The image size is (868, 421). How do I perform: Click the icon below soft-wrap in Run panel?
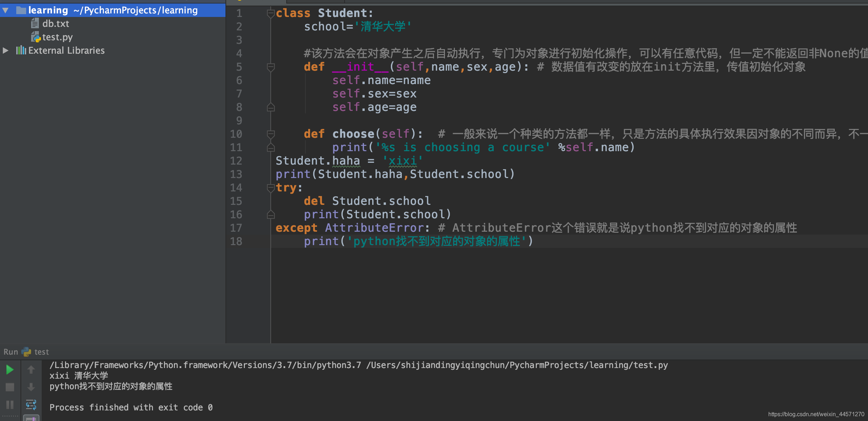tap(31, 418)
